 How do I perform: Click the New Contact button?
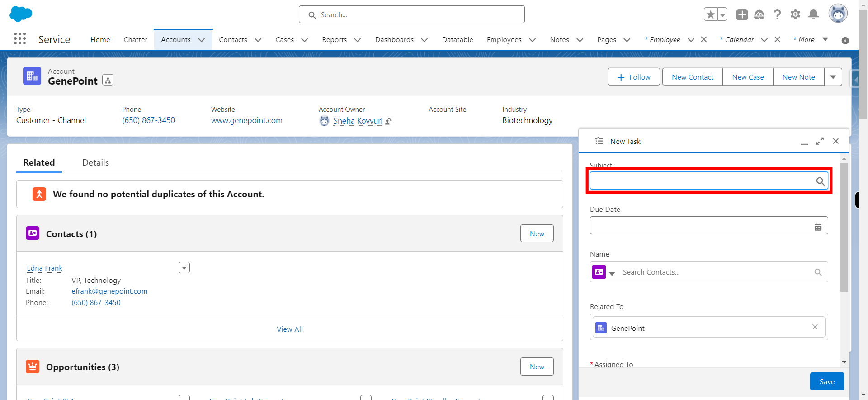point(693,77)
